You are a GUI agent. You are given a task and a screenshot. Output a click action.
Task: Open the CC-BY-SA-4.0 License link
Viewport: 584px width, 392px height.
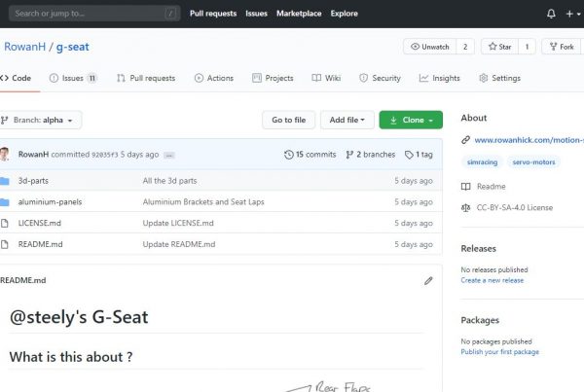click(x=514, y=208)
